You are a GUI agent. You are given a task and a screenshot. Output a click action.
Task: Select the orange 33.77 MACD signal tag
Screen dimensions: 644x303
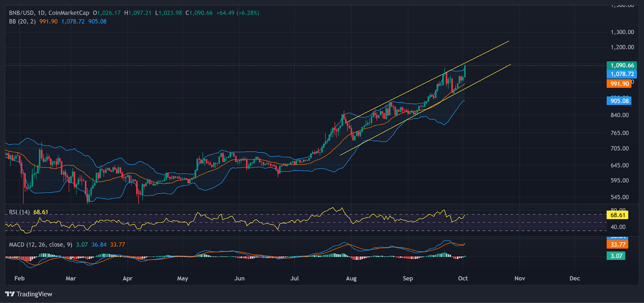tap(617, 245)
